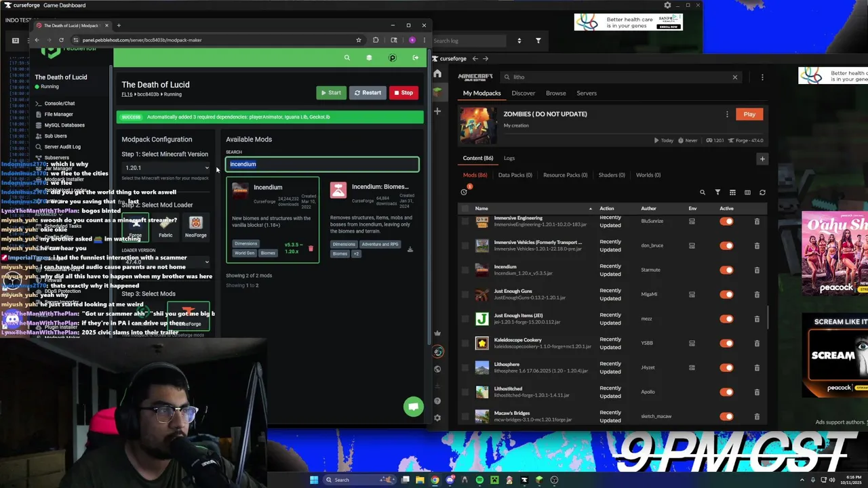
Task: Open the search log sort arrows dropdown
Action: click(x=519, y=41)
